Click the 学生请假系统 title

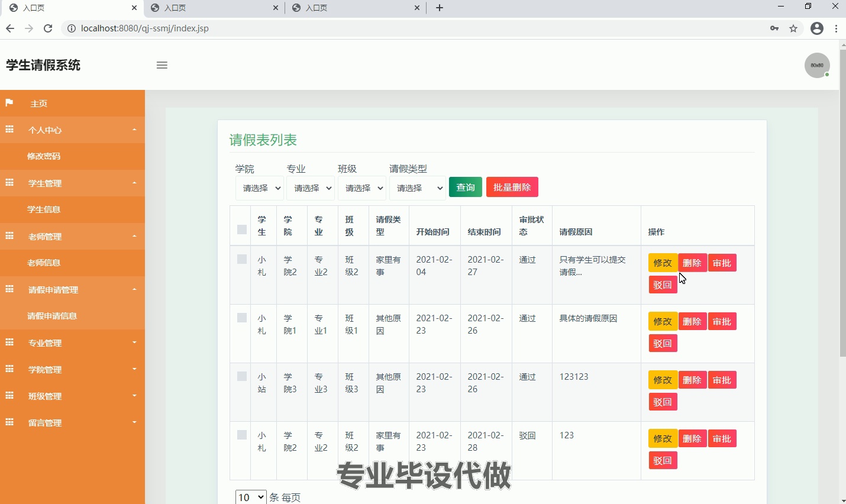point(43,65)
